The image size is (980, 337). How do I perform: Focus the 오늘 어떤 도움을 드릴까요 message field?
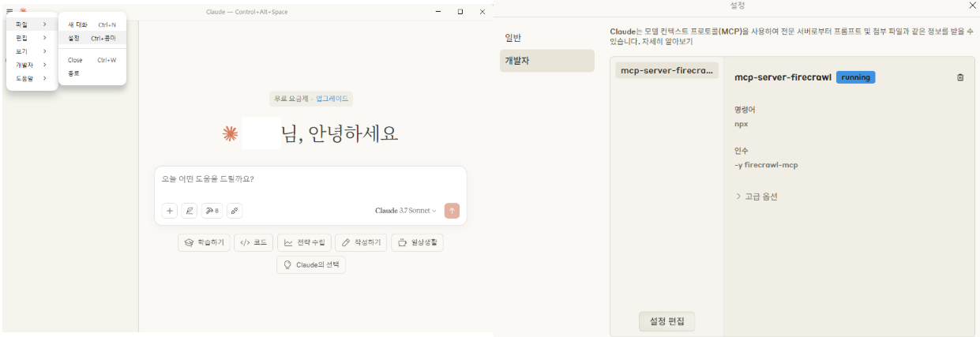click(310, 179)
